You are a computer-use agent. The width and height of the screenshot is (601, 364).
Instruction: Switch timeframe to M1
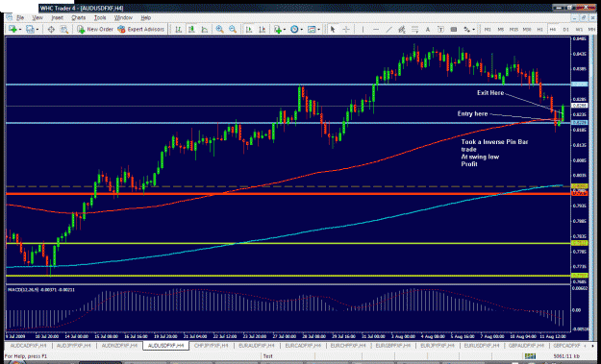coord(488,29)
